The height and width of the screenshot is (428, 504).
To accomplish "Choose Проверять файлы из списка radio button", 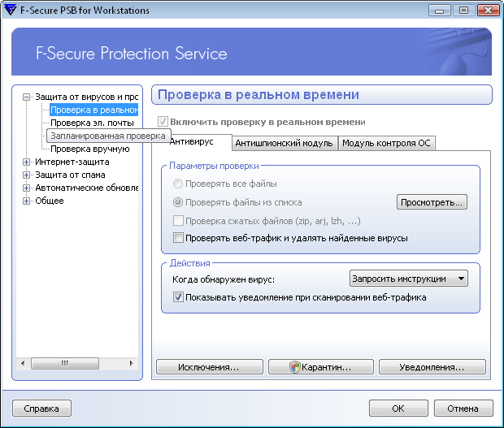I will point(178,202).
